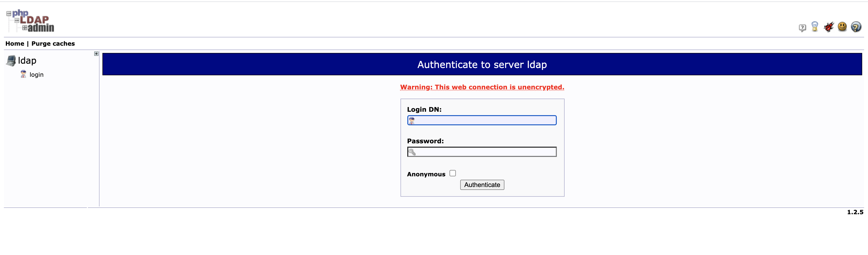The height and width of the screenshot is (255, 868).
Task: Select Purge caches
Action: click(53, 43)
